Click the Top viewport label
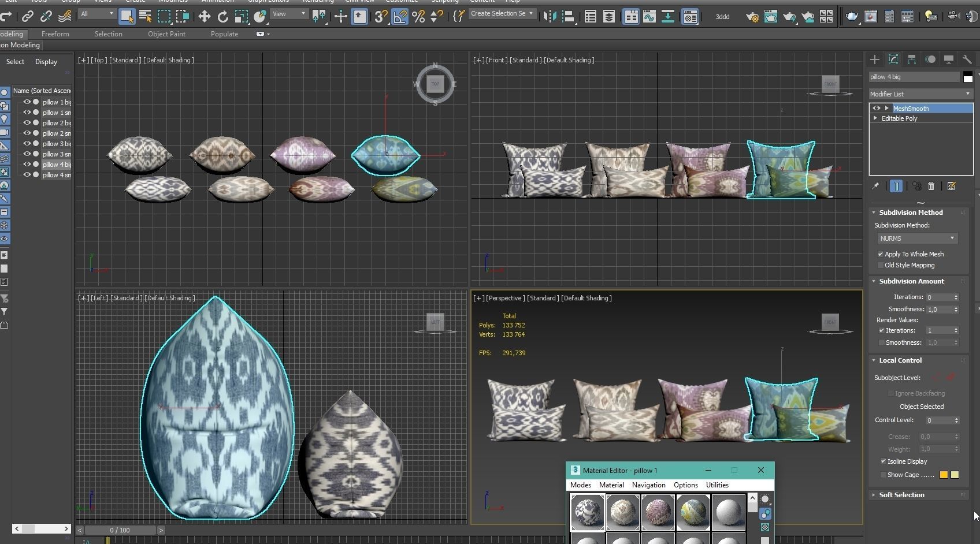980x544 pixels. 99,60
